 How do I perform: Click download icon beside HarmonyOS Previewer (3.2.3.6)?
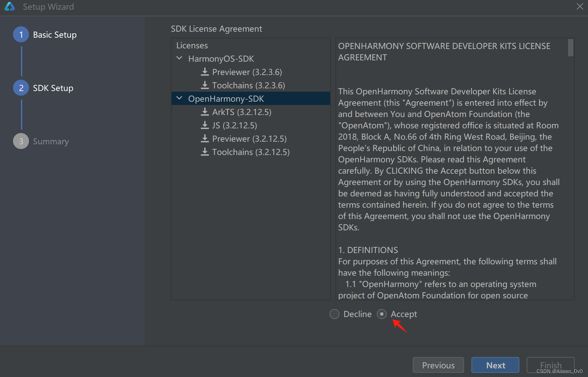click(205, 72)
